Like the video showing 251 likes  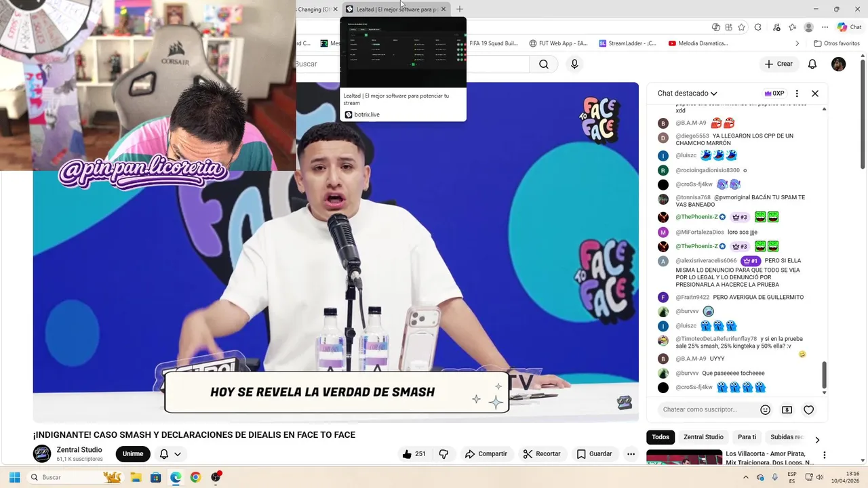point(414,454)
